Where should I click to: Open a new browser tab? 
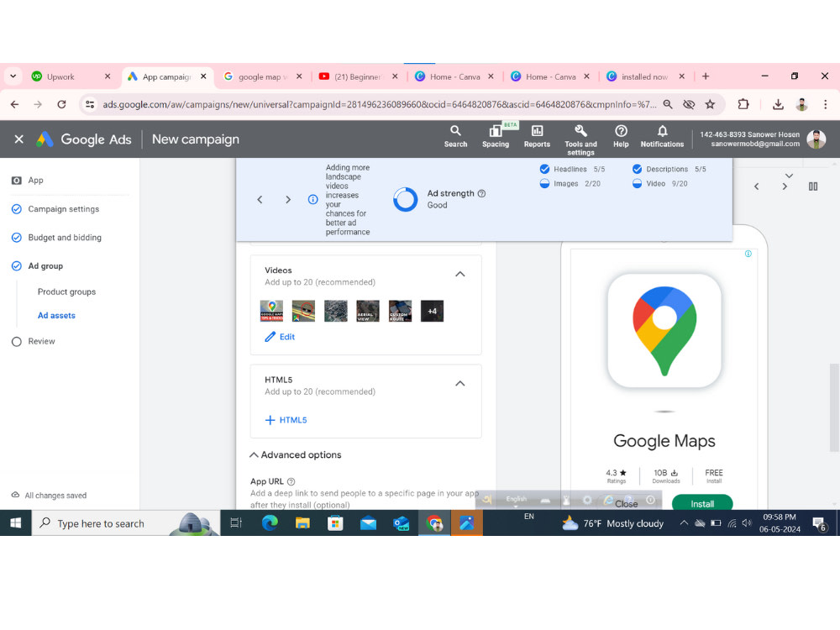tap(706, 76)
